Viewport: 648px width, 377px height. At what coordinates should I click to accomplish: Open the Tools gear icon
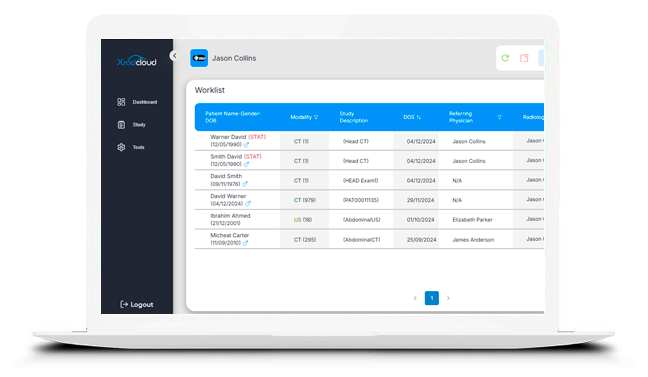point(121,147)
